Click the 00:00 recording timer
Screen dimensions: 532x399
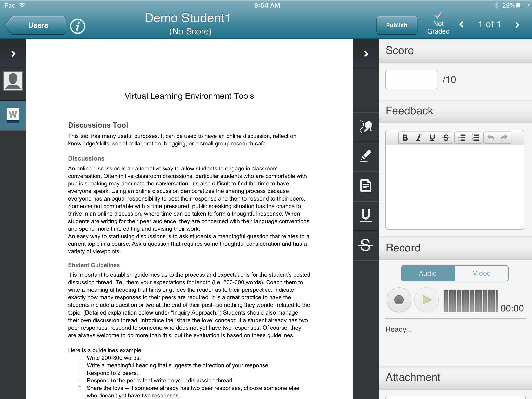(512, 308)
